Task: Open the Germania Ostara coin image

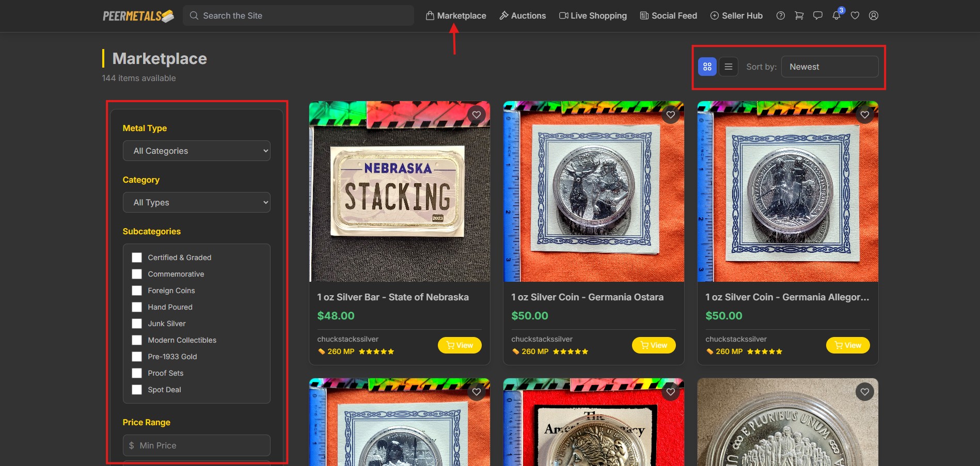Action: [594, 191]
